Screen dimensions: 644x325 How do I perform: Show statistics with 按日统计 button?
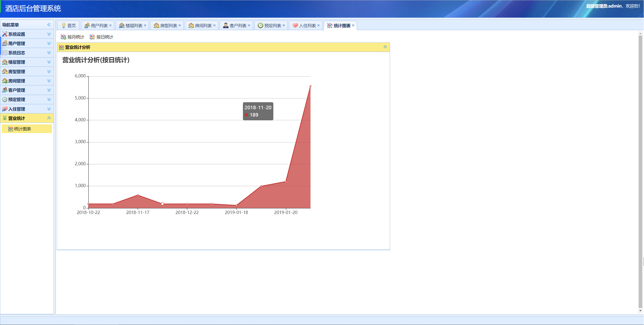point(102,37)
